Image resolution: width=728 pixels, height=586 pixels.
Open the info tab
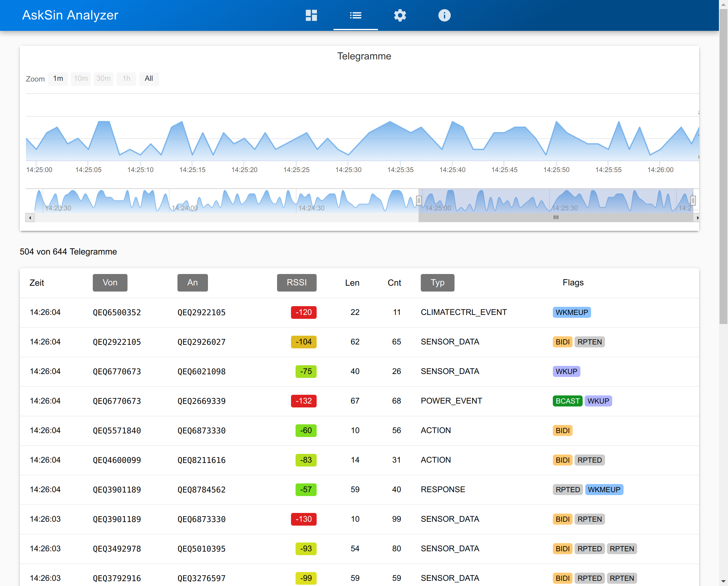(444, 15)
